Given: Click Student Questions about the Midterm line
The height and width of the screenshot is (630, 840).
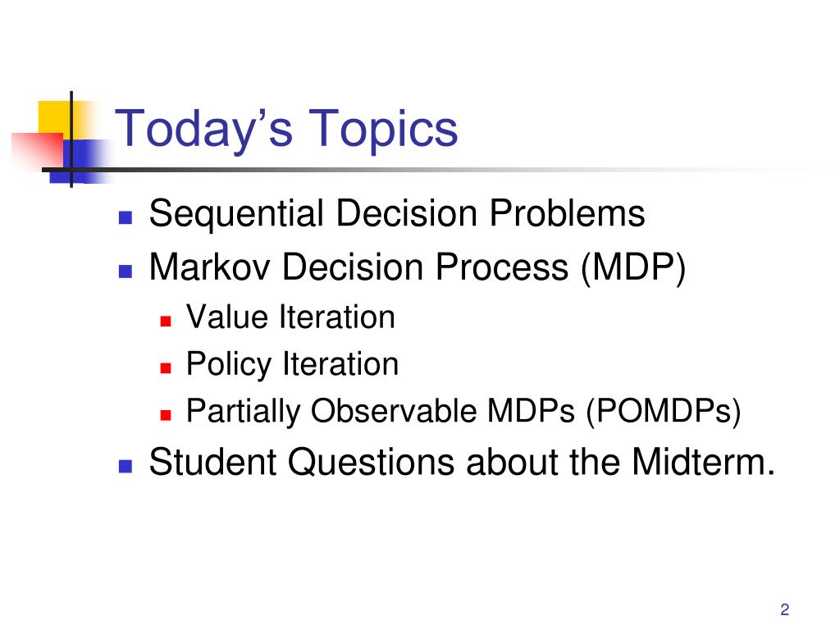Looking at the screenshot, I should pos(462,462).
